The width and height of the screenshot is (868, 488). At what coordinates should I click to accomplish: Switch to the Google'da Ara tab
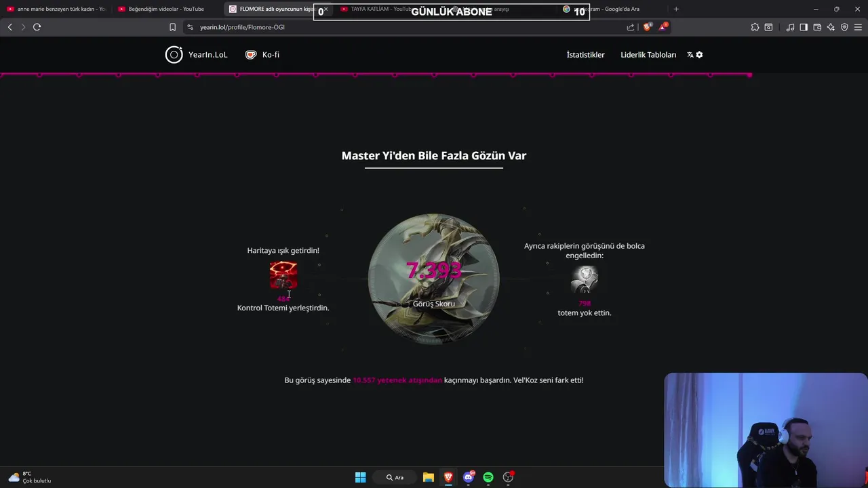[x=610, y=9]
